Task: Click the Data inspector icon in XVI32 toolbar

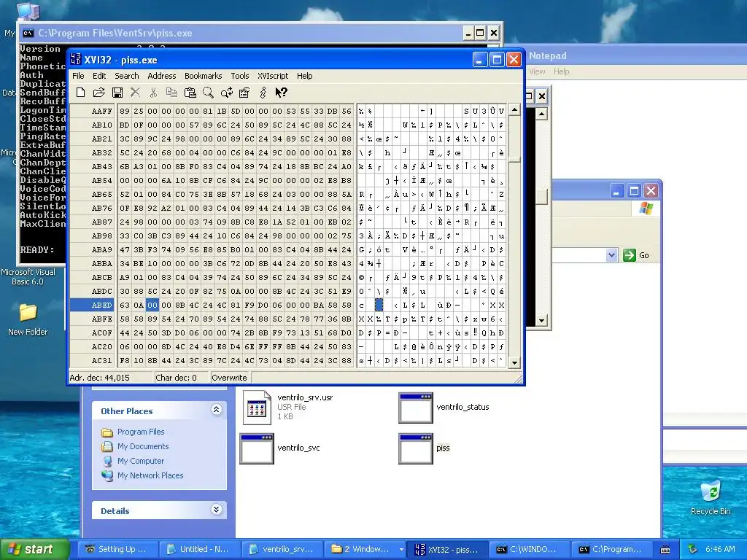Action: coord(244,93)
